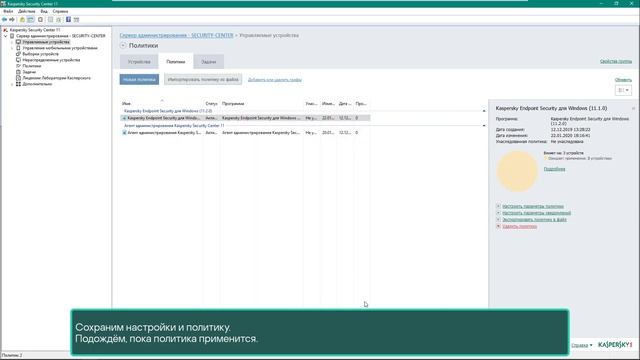Select the Политики tab
Image resolution: width=640 pixels, height=360 pixels.
click(176, 62)
